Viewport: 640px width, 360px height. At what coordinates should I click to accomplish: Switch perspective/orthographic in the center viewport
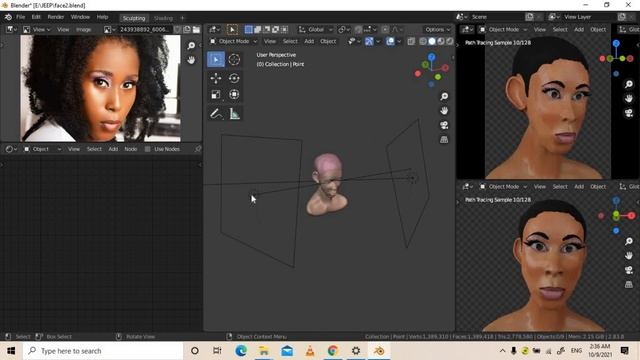pyautogui.click(x=444, y=140)
